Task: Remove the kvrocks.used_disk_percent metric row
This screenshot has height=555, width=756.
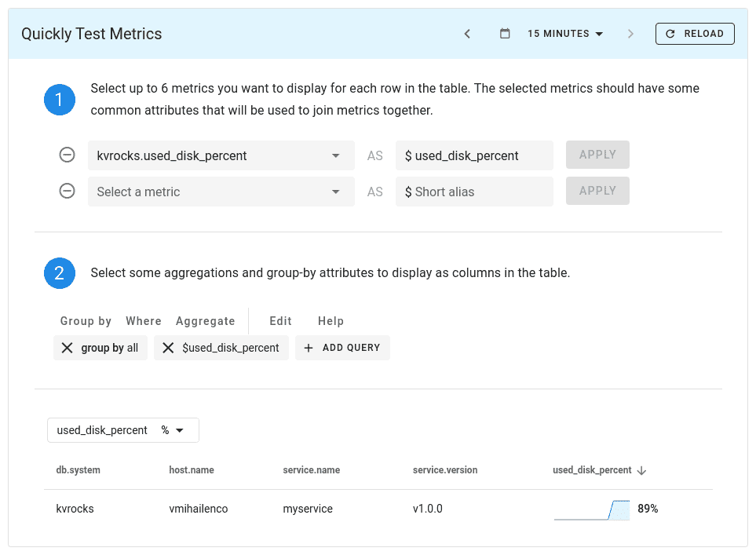Action: [x=68, y=155]
